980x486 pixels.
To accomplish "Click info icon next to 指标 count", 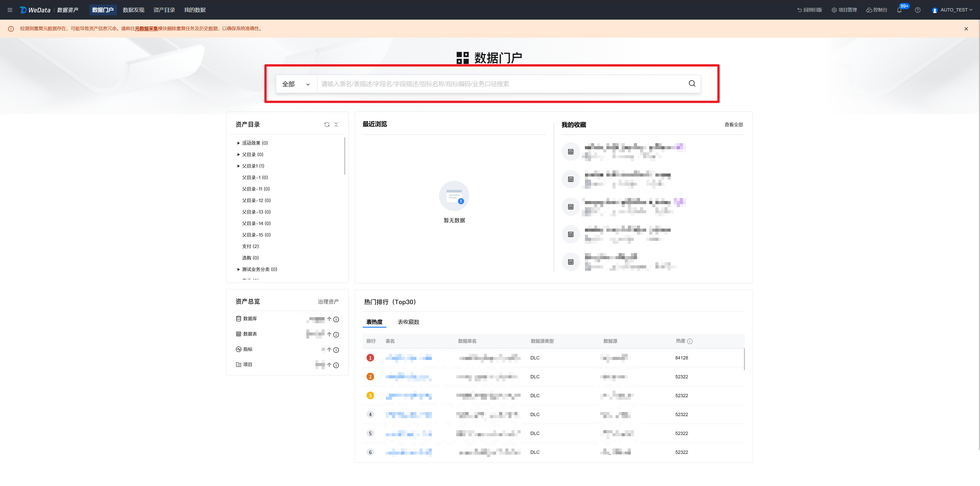I will coord(336,350).
